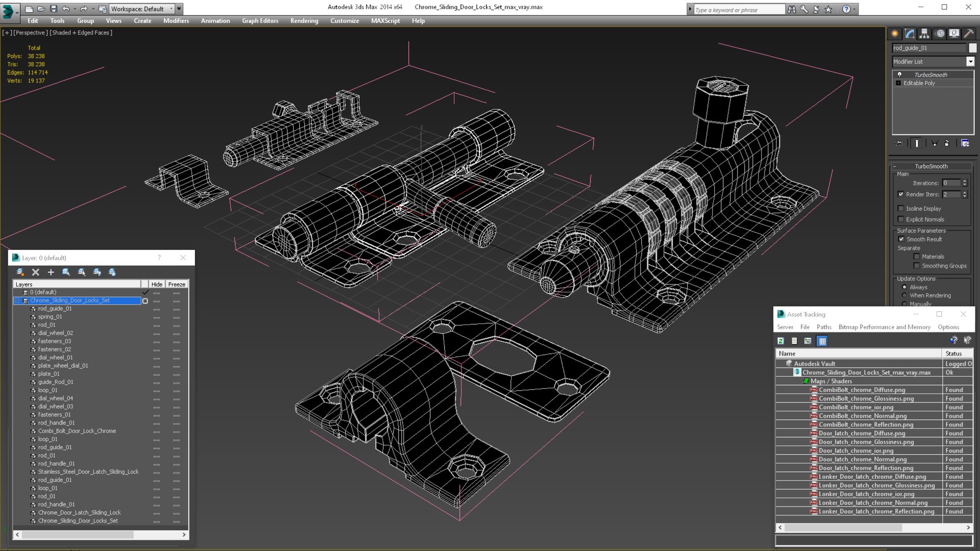
Task: Open the Rendering menu
Action: point(304,21)
